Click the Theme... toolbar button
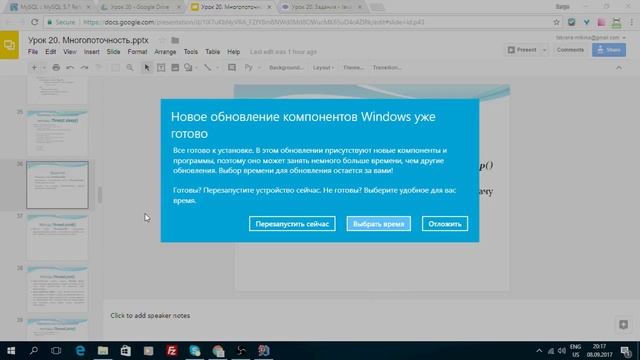Image resolution: width=640 pixels, height=360 pixels. [353, 67]
